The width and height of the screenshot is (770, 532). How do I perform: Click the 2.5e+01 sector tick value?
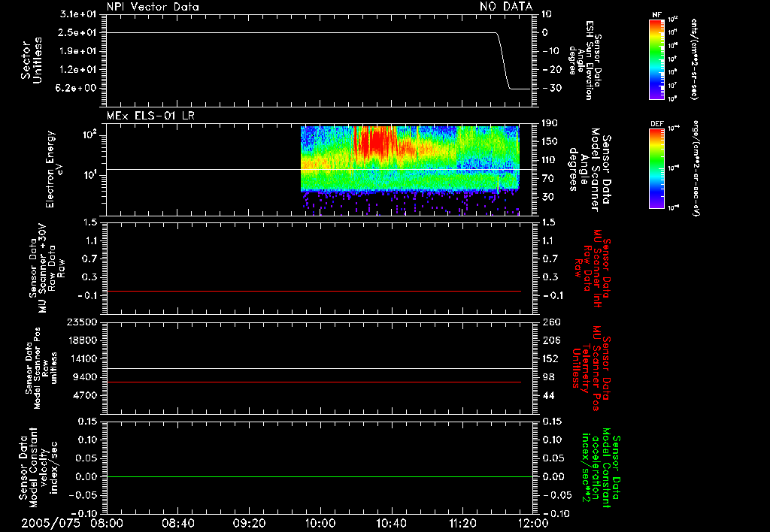[x=78, y=33]
